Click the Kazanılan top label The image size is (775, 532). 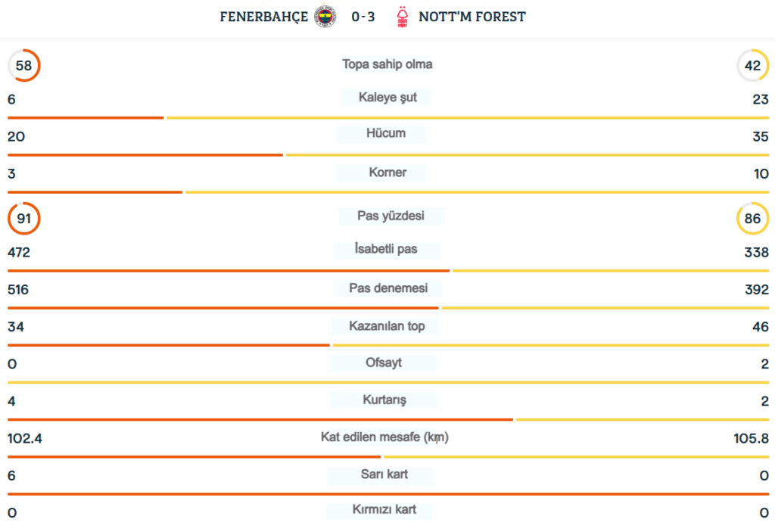387,326
